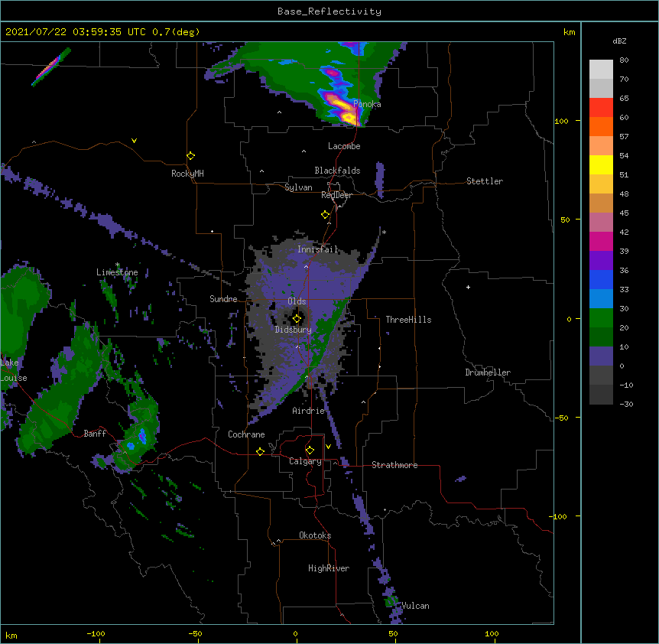Image resolution: width=659 pixels, height=644 pixels.
Task: Click the Blackfalds label
Action: (x=337, y=171)
